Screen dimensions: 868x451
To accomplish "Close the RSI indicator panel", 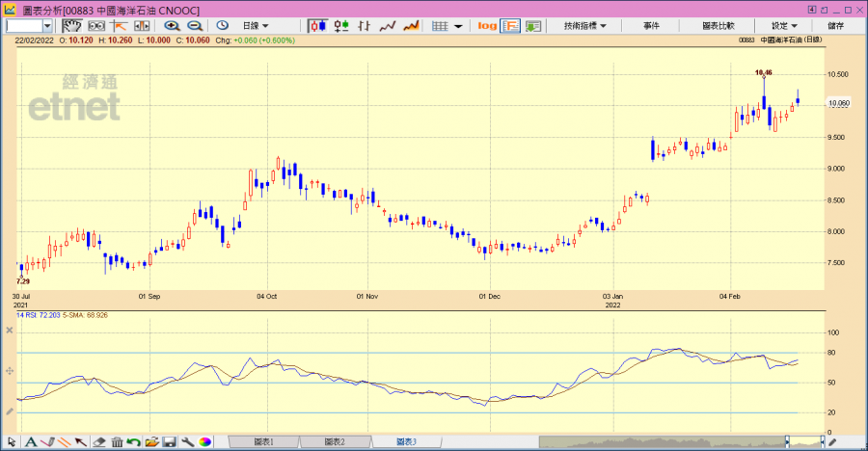I will [x=10, y=331].
